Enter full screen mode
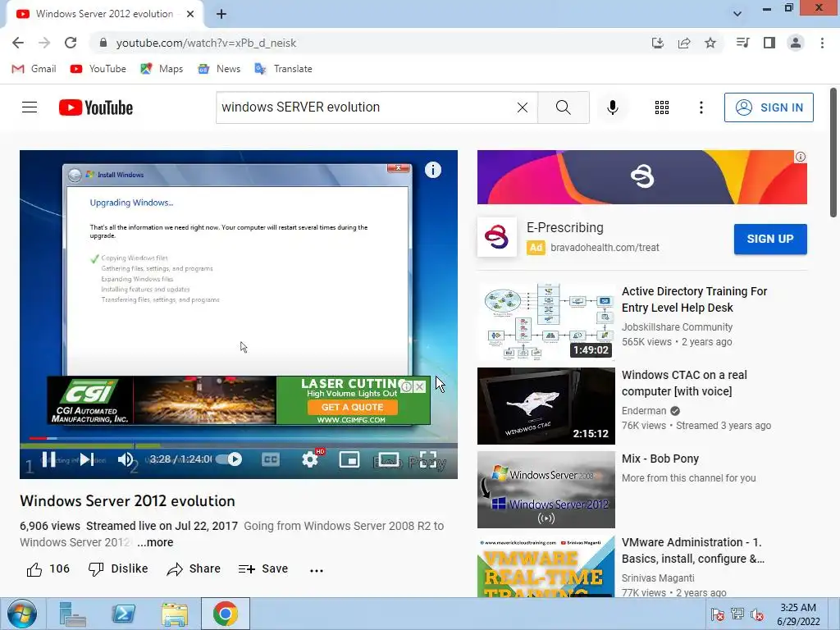The width and height of the screenshot is (840, 630). [427, 459]
